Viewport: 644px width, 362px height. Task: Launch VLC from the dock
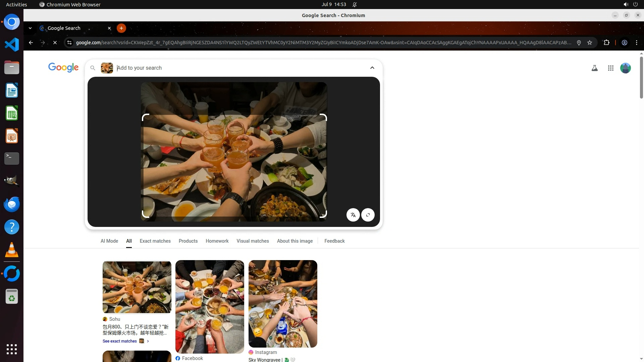click(12, 250)
